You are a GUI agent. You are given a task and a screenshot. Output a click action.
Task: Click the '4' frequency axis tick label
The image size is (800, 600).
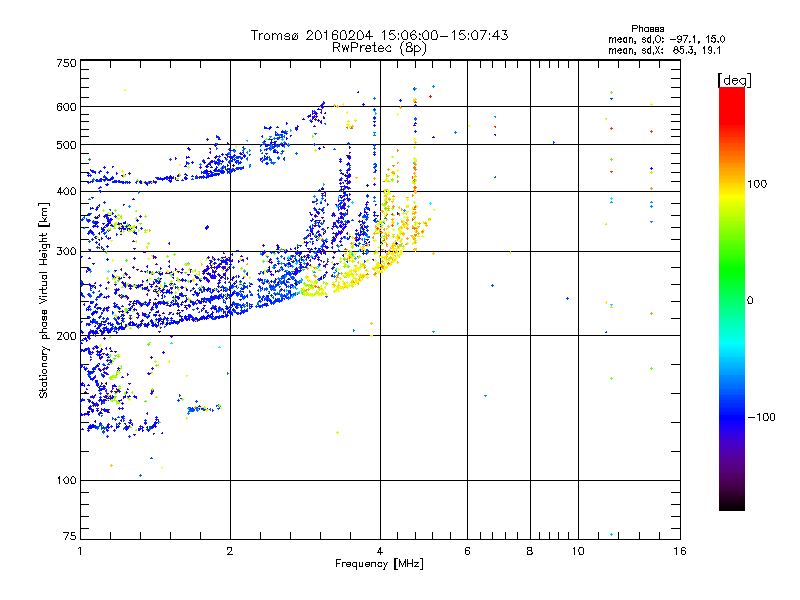[380, 551]
